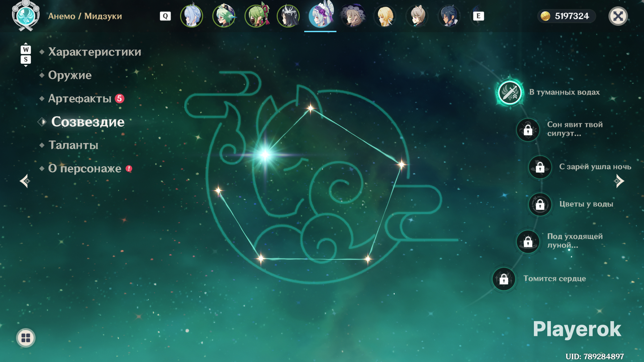Click the locked Цветы у воды icon

click(x=540, y=205)
